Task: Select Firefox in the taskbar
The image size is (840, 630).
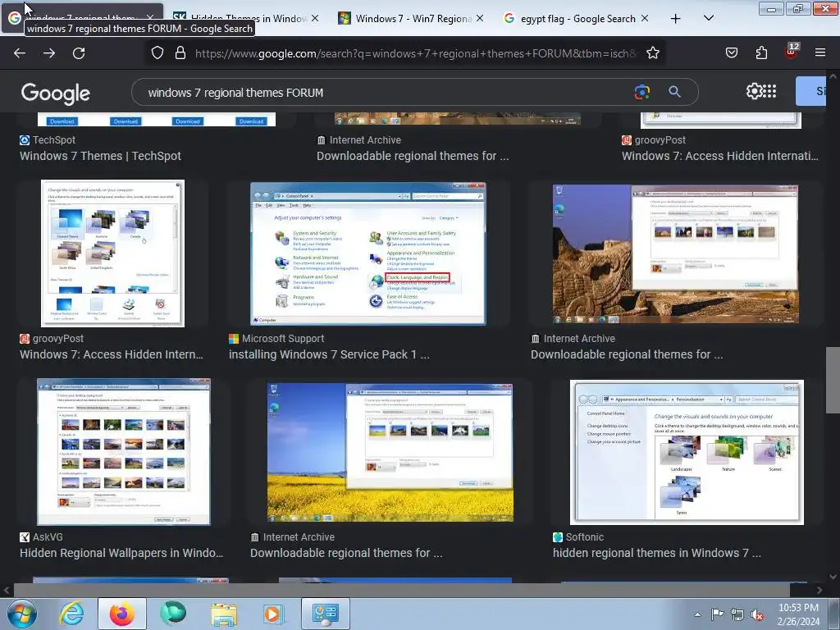Action: tap(122, 614)
